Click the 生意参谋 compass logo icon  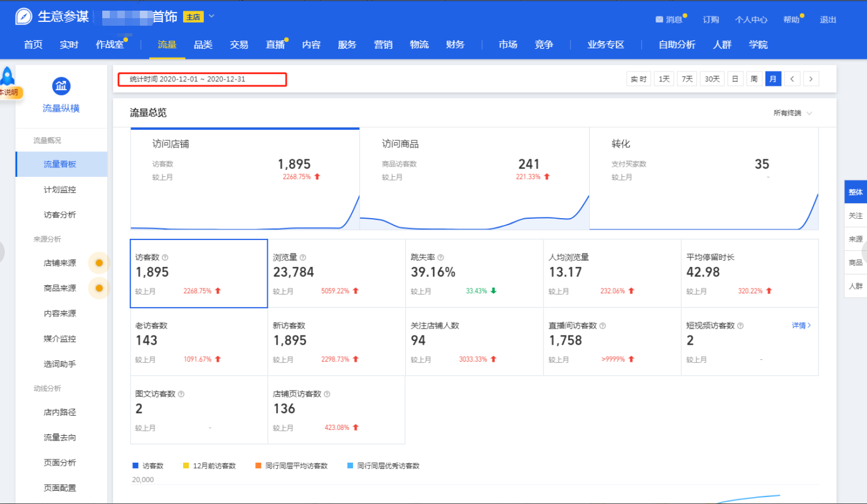coord(24,17)
